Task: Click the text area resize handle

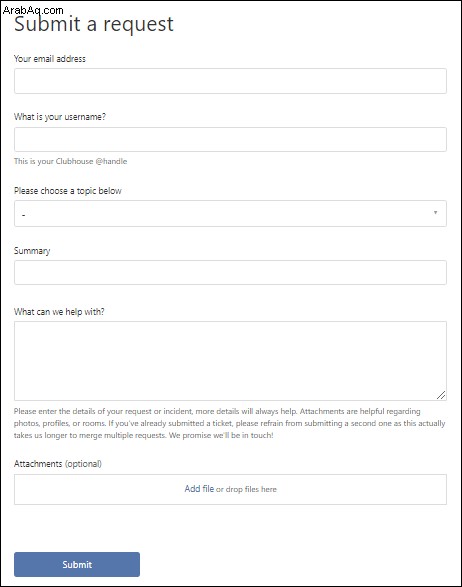Action: (x=441, y=395)
